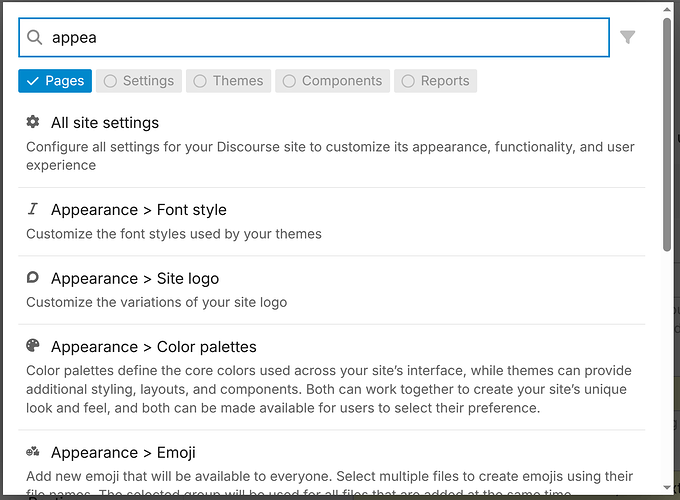Focus the search field containing 'appea'
Viewport: 680px width, 500px height.
[x=314, y=37]
